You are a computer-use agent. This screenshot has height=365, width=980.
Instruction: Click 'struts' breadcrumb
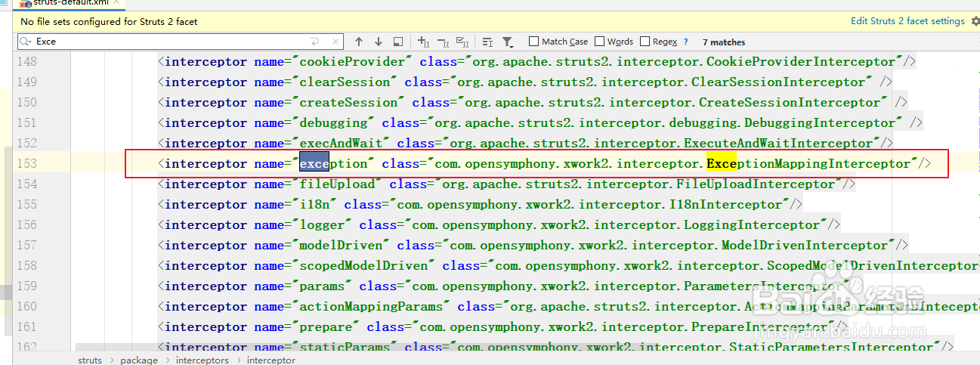(x=90, y=360)
